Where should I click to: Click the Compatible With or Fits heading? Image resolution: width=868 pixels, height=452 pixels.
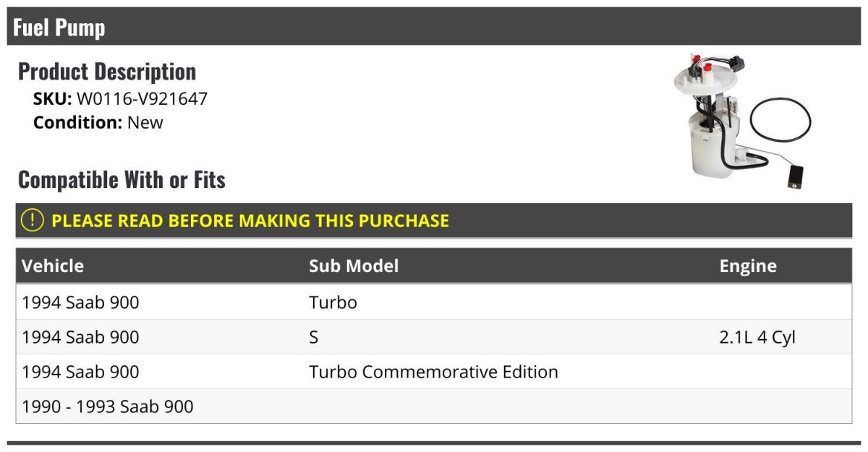[122, 179]
